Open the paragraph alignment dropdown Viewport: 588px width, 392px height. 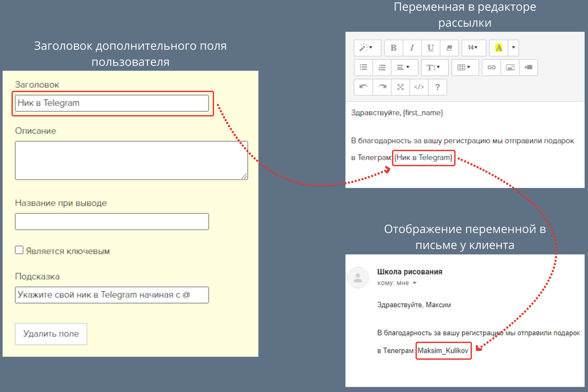click(x=404, y=68)
